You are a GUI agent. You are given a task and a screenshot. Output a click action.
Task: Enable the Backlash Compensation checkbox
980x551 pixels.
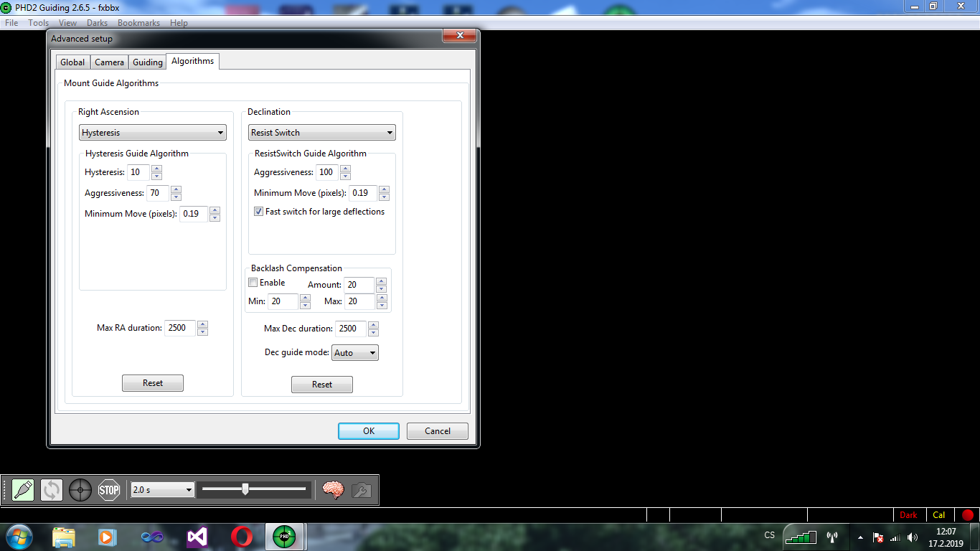[253, 283]
